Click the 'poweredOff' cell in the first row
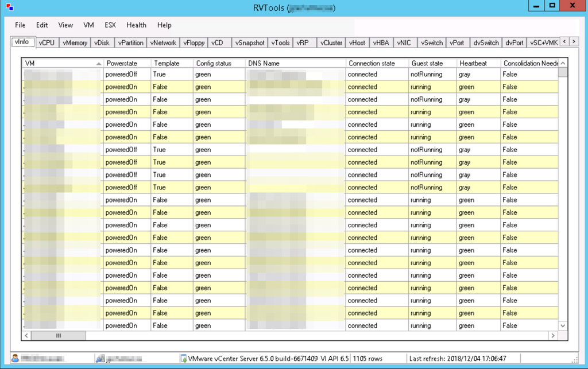 127,74
